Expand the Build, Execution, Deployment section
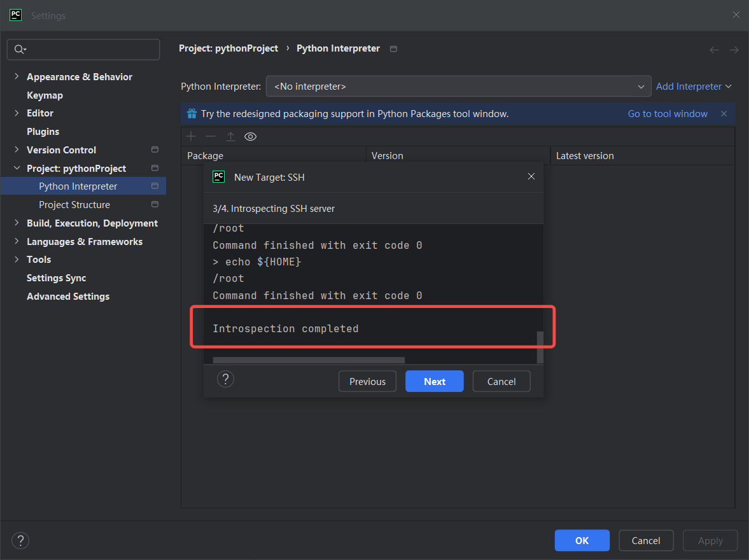This screenshot has height=560, width=749. tap(17, 223)
